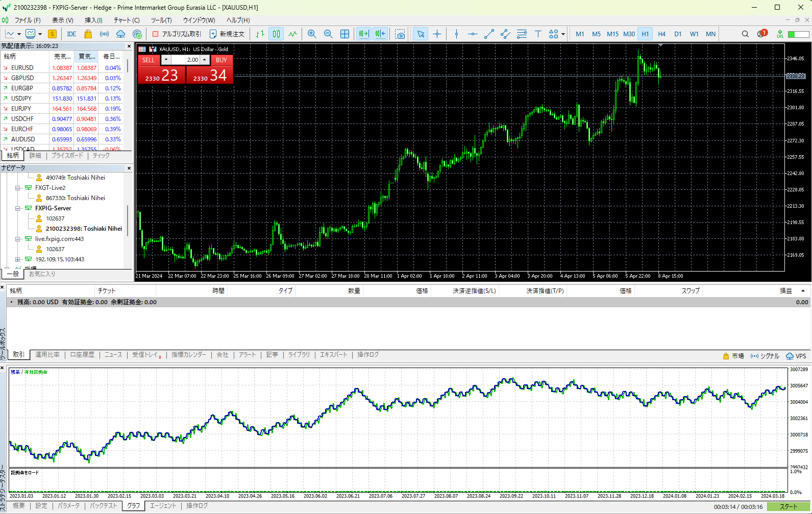Open new order dialog

pyautogui.click(x=227, y=34)
